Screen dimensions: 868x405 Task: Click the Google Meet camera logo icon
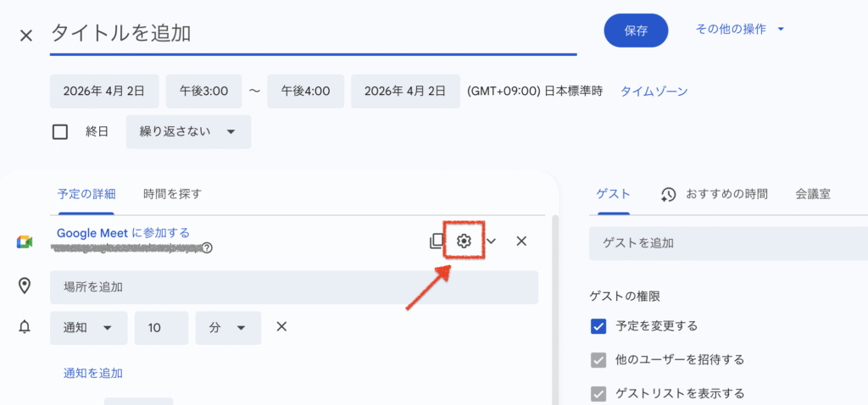pos(25,242)
